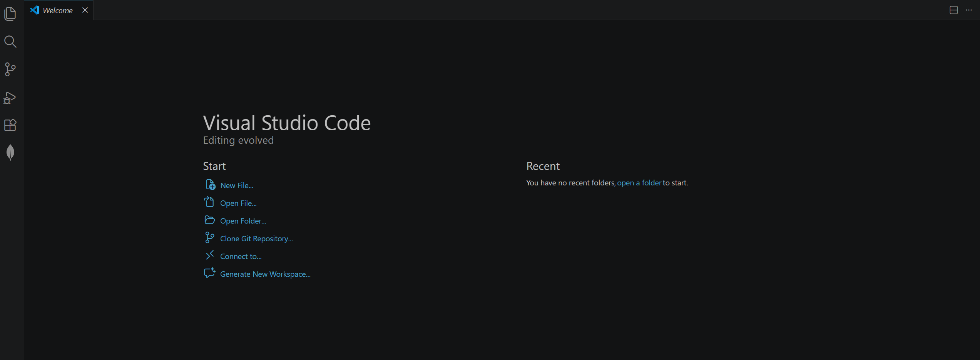Click the New File icon beside its label
Image resolution: width=980 pixels, height=360 pixels.
(210, 185)
